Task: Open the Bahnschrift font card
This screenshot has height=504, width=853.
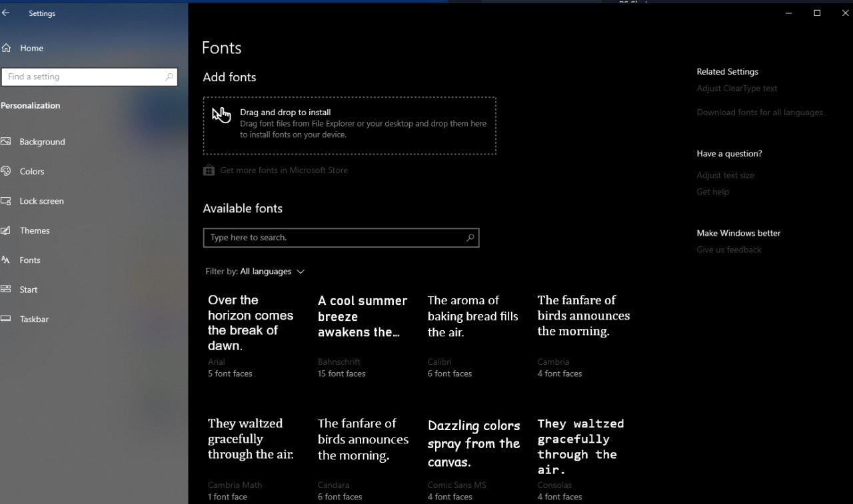Action: click(x=363, y=336)
